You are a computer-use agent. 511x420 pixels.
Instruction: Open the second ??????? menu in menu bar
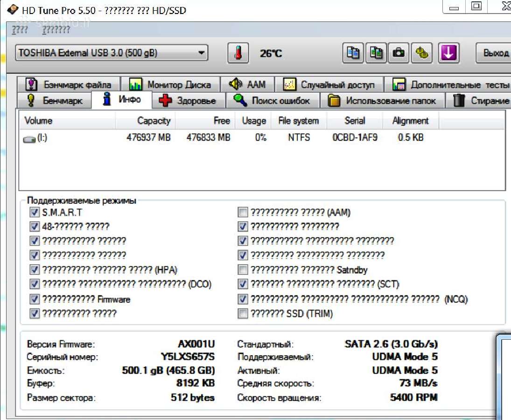56,30
